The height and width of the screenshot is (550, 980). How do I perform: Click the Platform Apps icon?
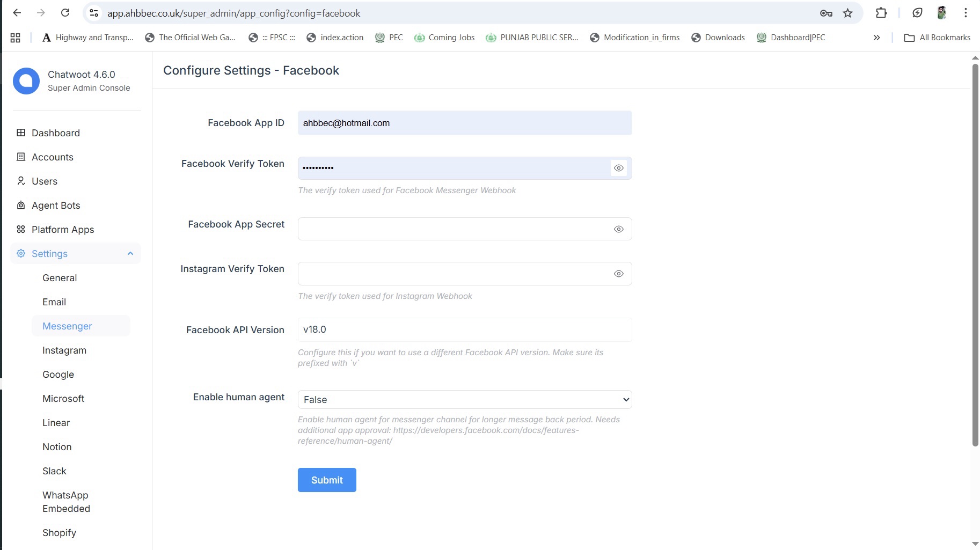pos(21,229)
